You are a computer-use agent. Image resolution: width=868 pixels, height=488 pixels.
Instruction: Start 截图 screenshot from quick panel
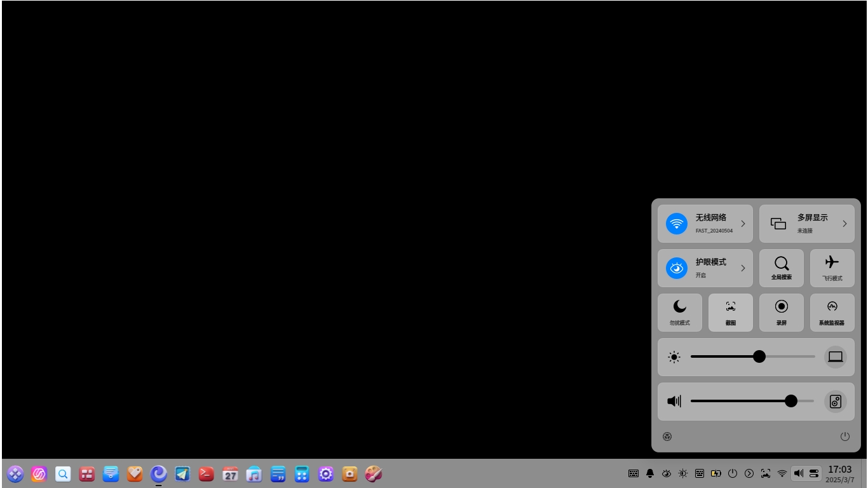731,313
